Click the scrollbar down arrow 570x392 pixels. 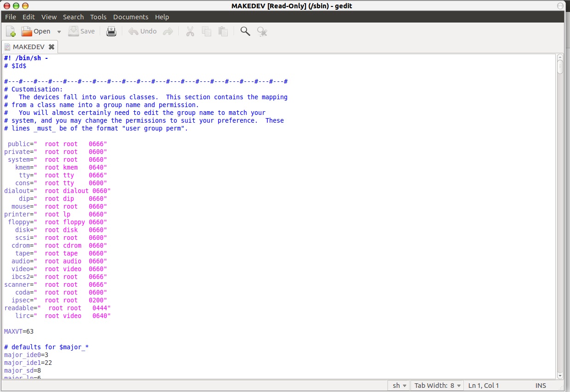pyautogui.click(x=560, y=376)
